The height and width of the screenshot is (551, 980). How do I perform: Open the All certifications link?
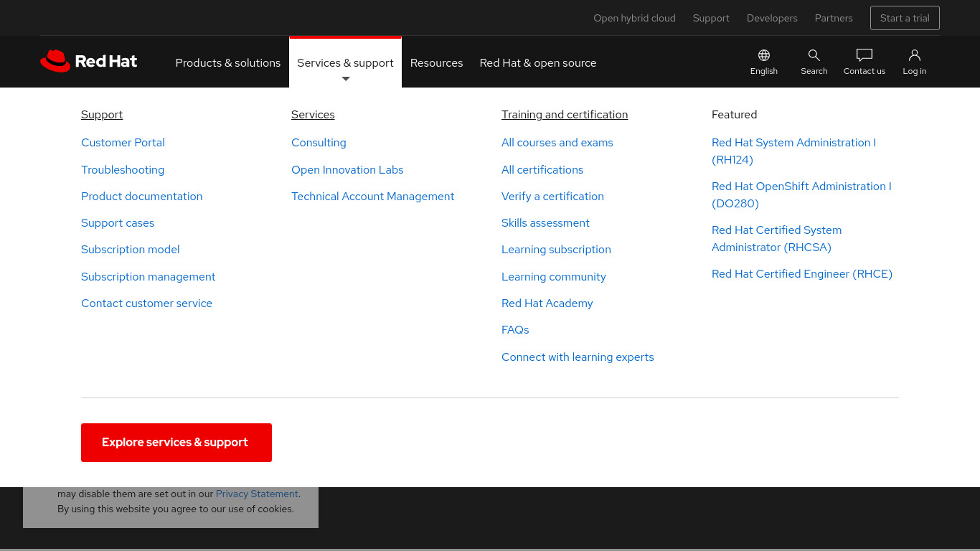coord(542,170)
